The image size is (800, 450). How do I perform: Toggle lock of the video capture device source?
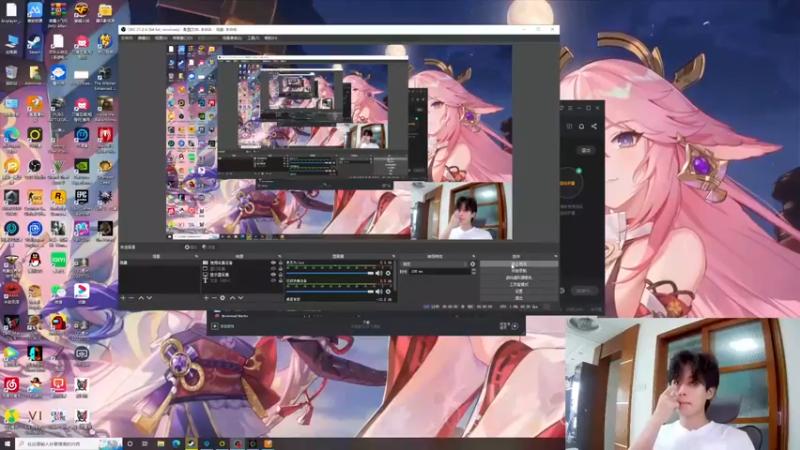(x=281, y=263)
